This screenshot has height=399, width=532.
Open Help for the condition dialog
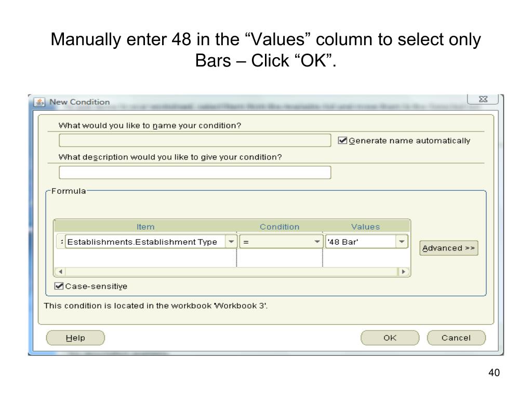point(75,338)
